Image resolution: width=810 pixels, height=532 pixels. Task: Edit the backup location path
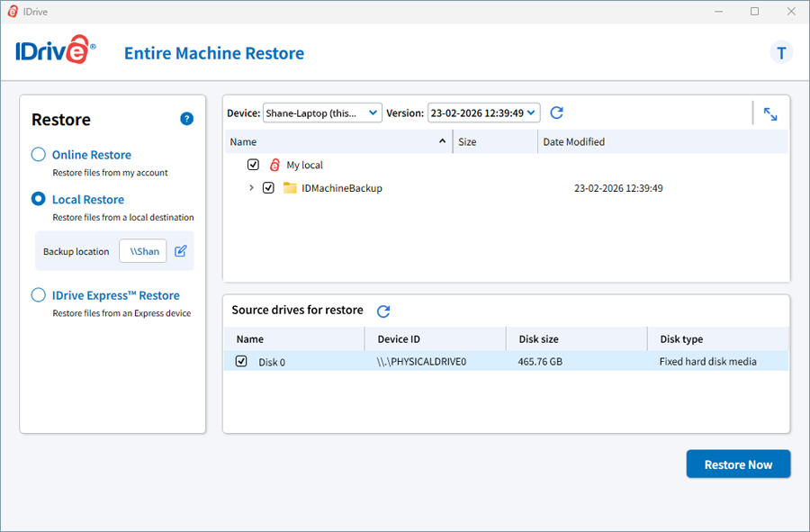click(181, 251)
